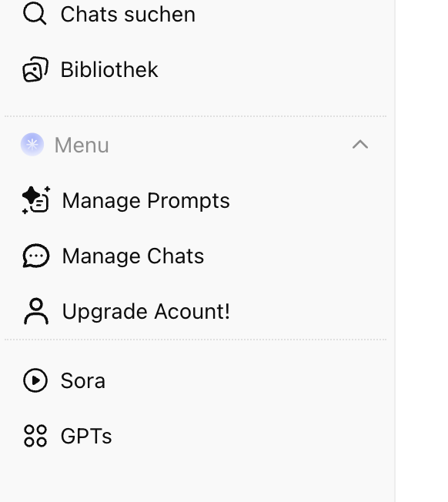Toggle the Menu section header label
Image resolution: width=448 pixels, height=502 pixels.
click(82, 145)
